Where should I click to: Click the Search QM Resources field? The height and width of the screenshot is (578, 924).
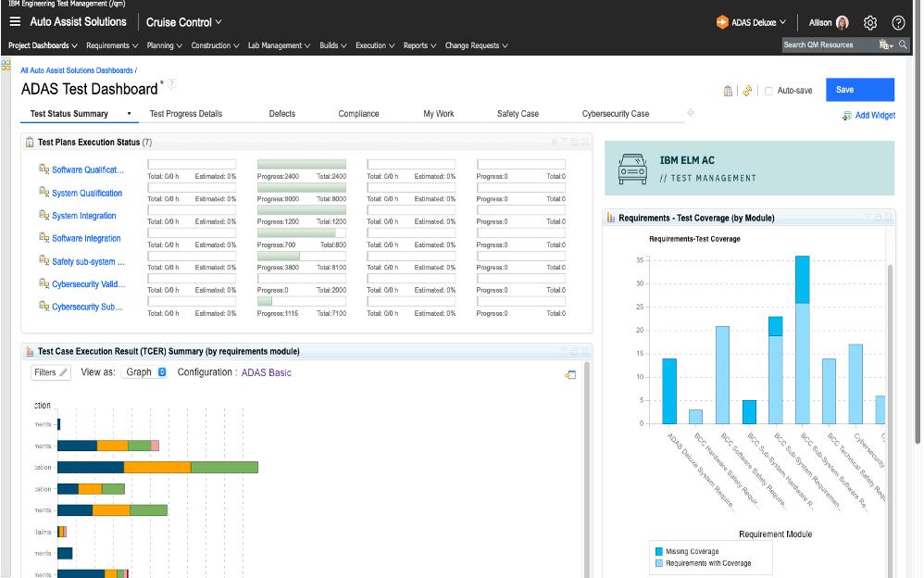click(x=830, y=44)
